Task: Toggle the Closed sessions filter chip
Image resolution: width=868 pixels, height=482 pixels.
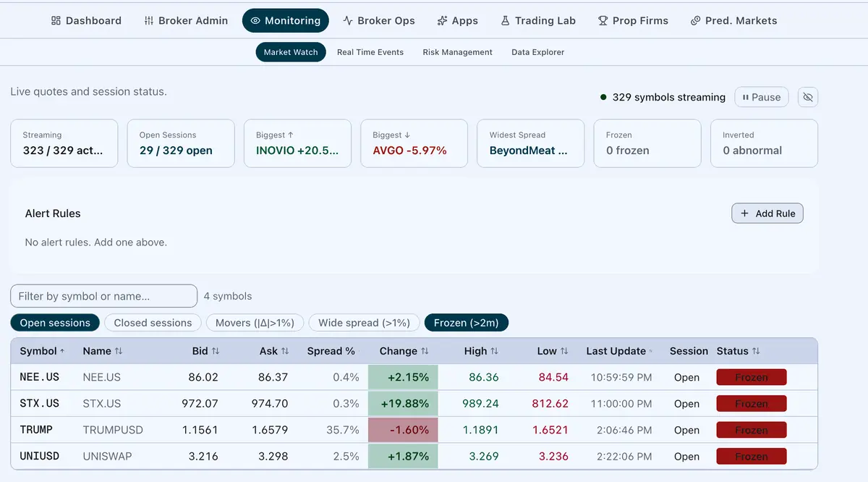Action: 153,323
